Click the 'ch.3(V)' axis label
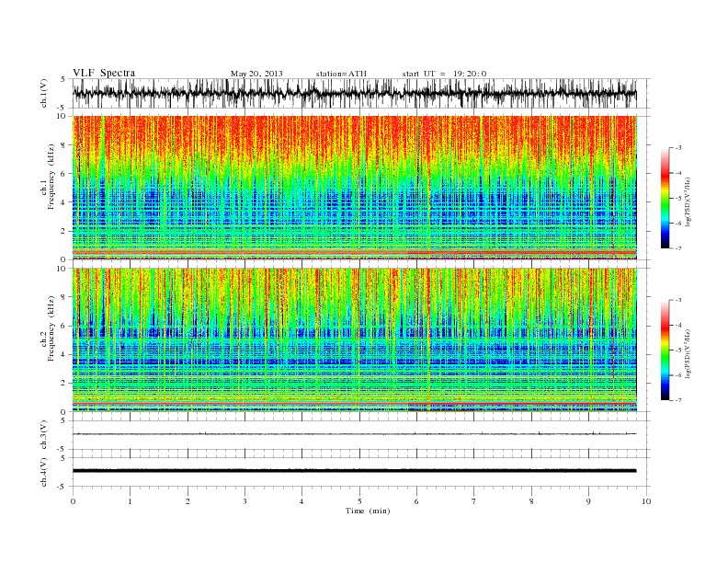The height and width of the screenshot is (563, 728). point(44,435)
